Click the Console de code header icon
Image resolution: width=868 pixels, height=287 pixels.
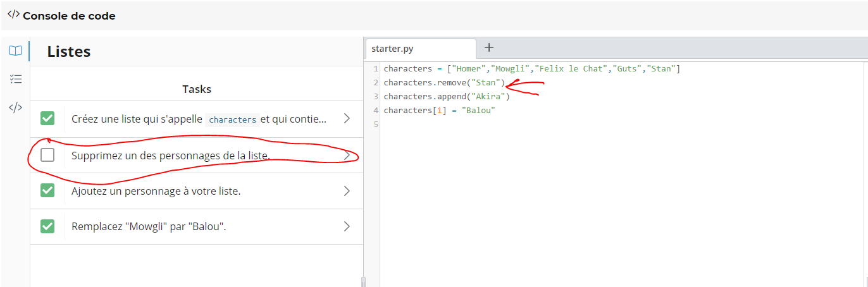click(x=13, y=15)
